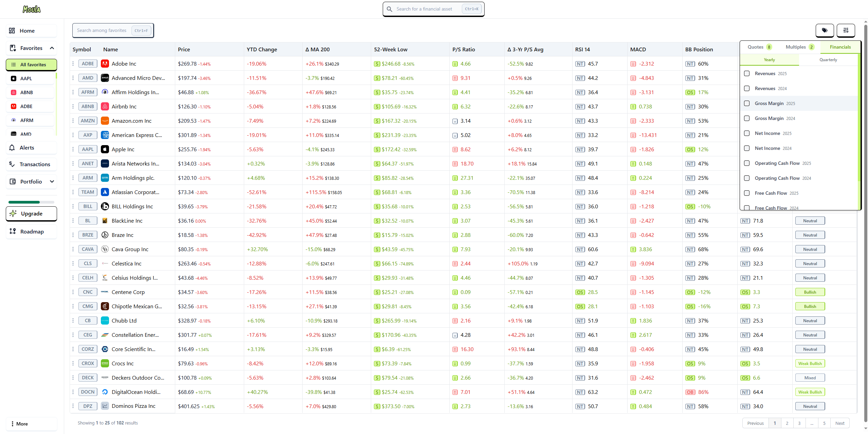The height and width of the screenshot is (434, 868).
Task: Click the Atlassian logo in the TEAM row
Action: click(x=105, y=192)
